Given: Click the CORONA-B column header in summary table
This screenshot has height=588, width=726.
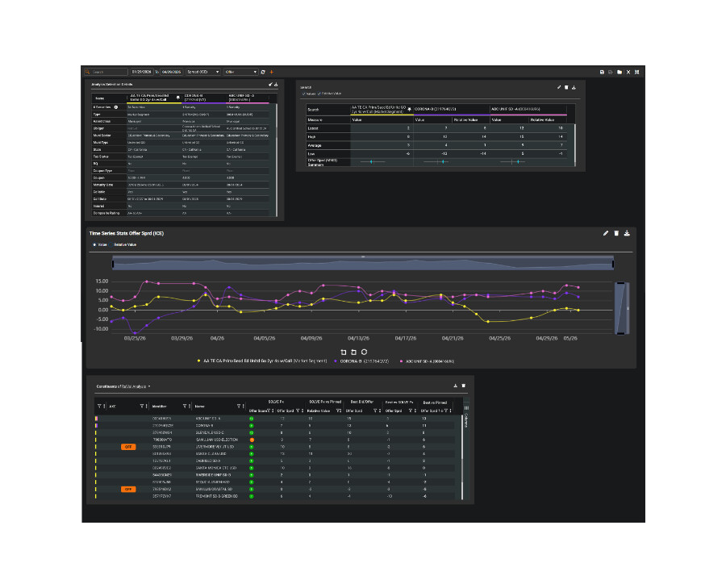Looking at the screenshot, I should click(x=452, y=109).
